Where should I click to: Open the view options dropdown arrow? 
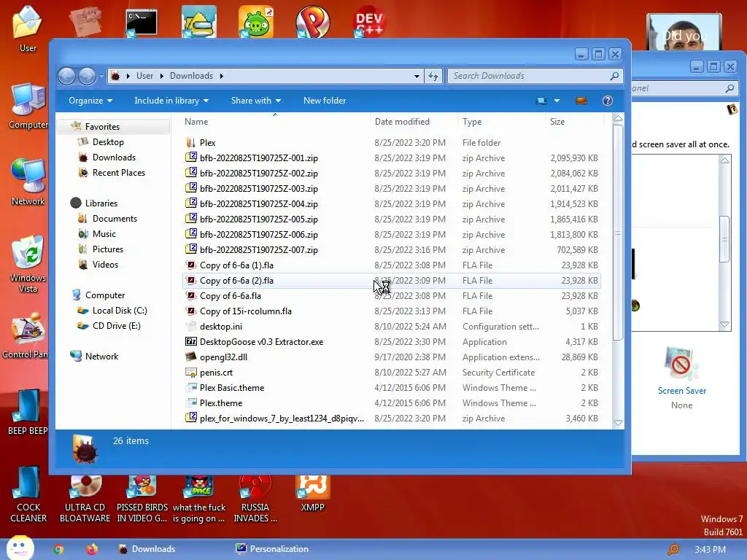pos(557,101)
